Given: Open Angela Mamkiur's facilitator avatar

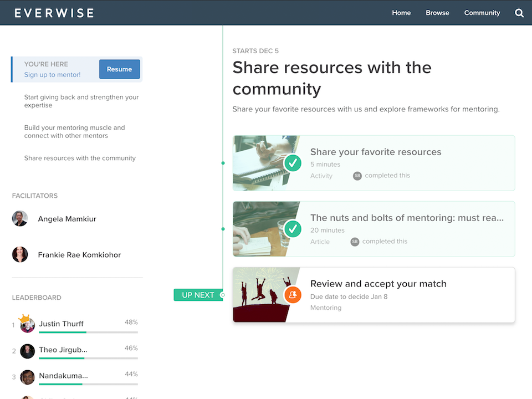Looking at the screenshot, I should (20, 218).
